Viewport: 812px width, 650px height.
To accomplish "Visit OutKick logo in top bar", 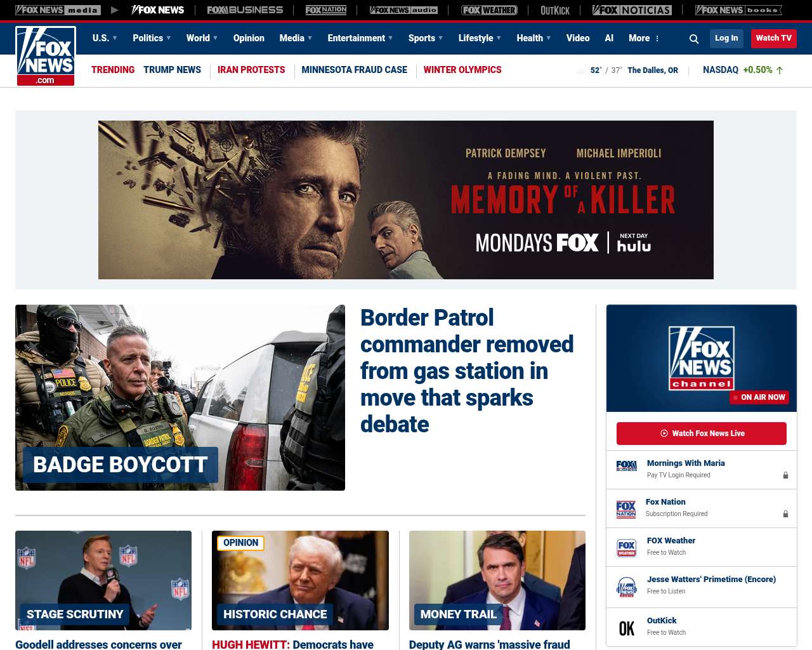I will [555, 10].
